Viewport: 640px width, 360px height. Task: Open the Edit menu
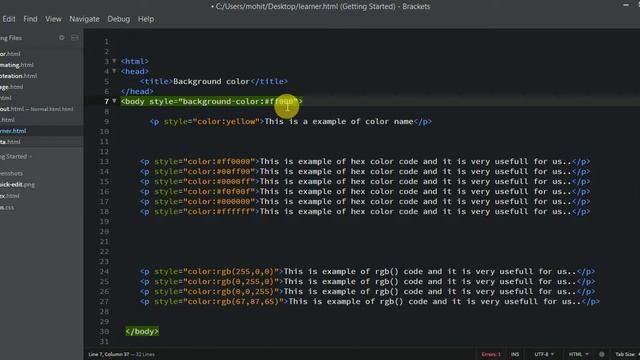(x=9, y=19)
